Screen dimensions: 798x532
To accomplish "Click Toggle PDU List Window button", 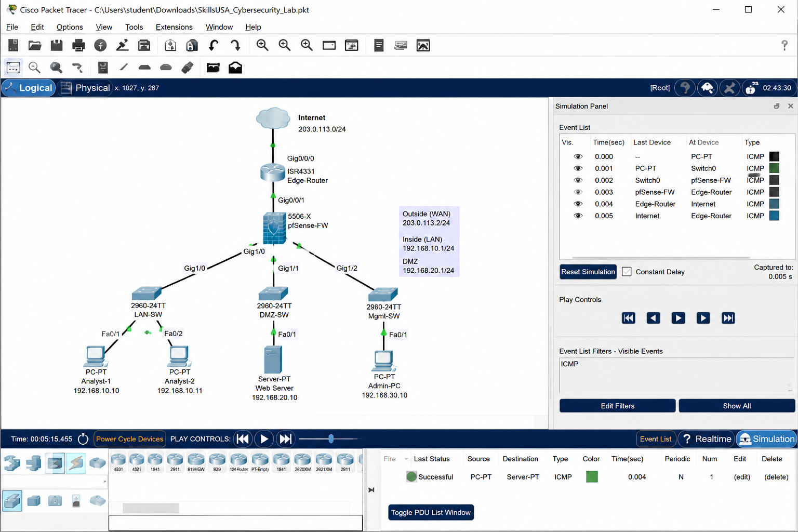I will point(431,512).
